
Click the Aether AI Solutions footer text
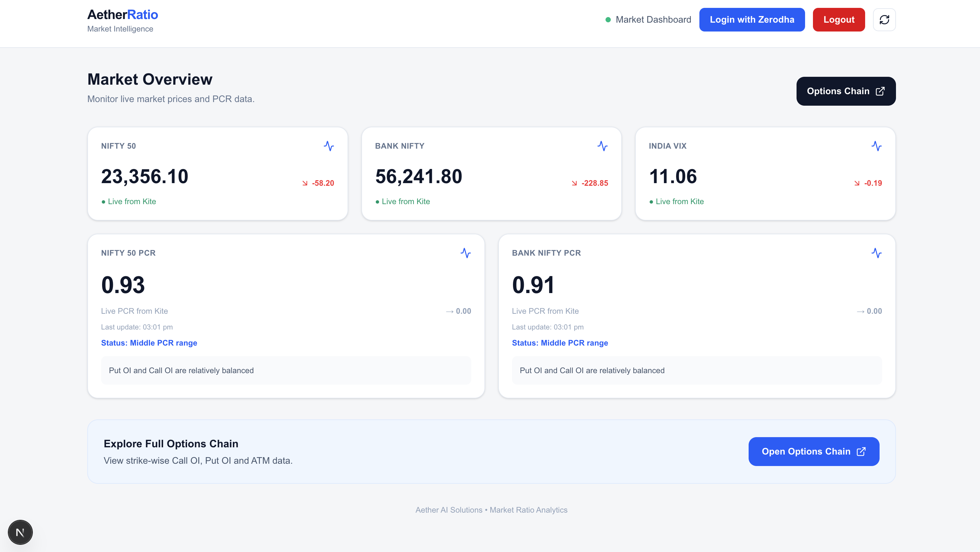point(492,510)
